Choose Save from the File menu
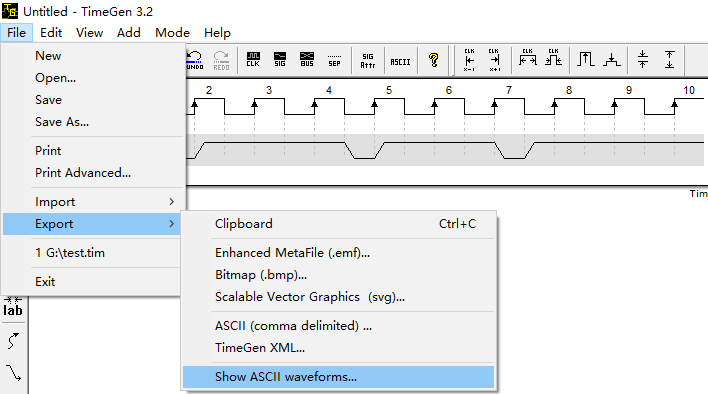The width and height of the screenshot is (708, 394). 93,100
